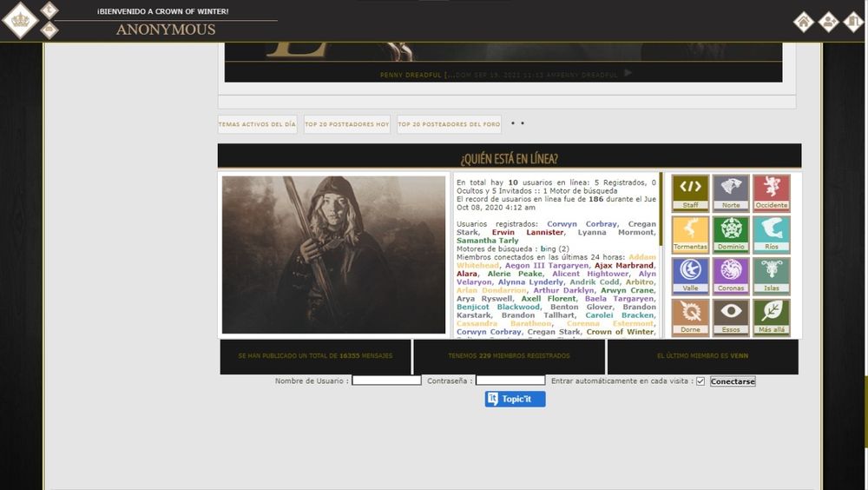Click the login door icon in header
This screenshot has height=490, width=868.
[x=853, y=22]
